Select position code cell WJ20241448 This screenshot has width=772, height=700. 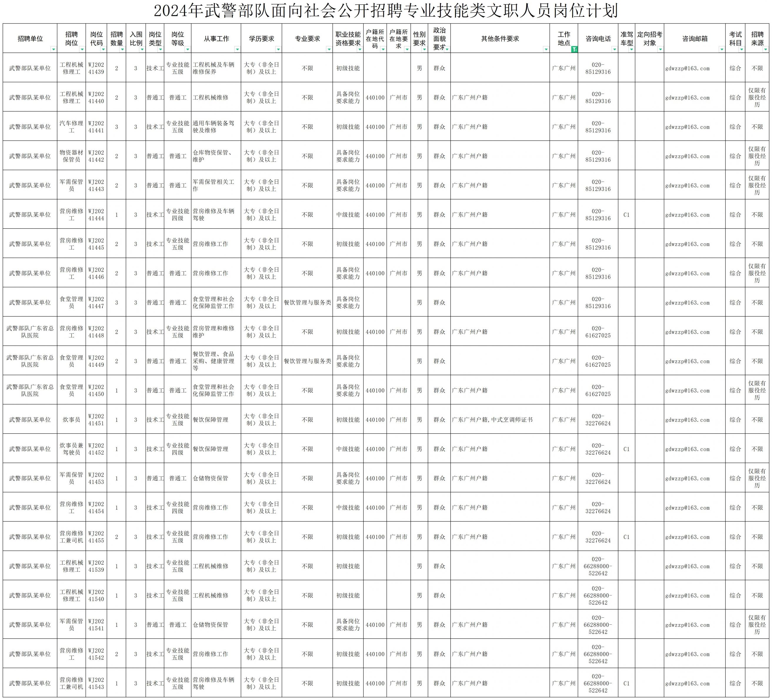96,332
